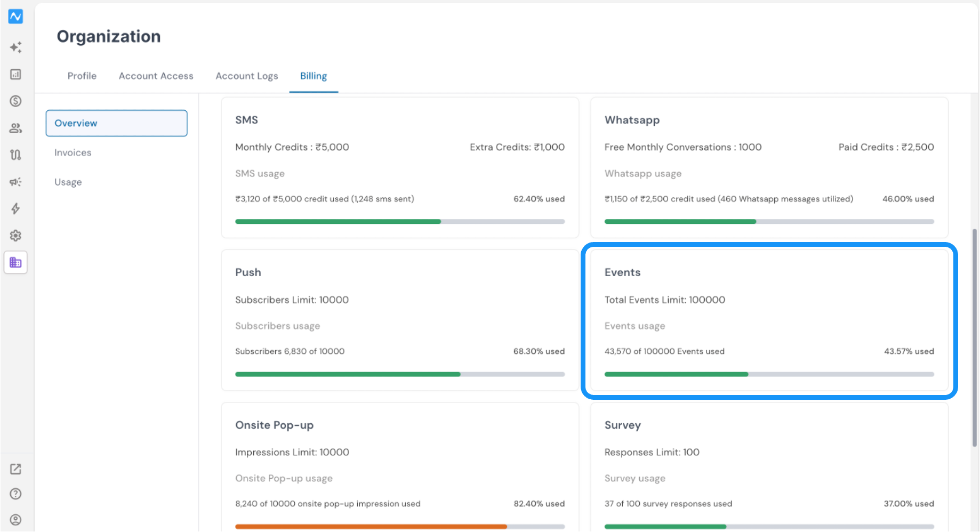Image resolution: width=980 pixels, height=532 pixels.
Task: Click '37 of 100 survey responses used'
Action: click(668, 504)
